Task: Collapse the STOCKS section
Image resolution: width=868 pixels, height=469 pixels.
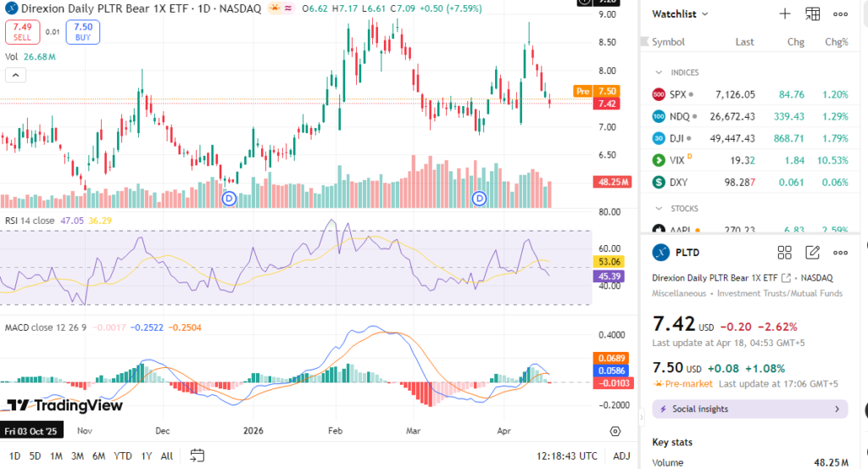Action: [659, 208]
